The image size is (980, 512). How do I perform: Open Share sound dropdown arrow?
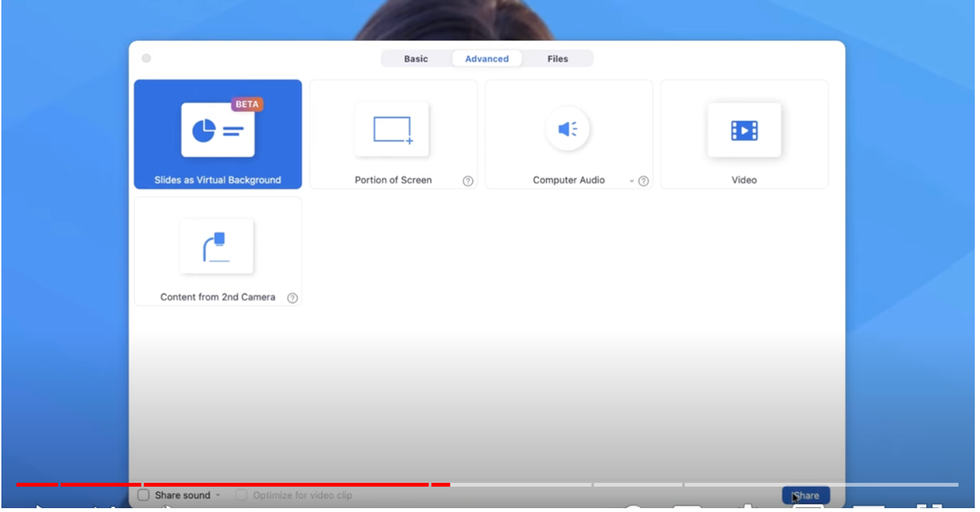[x=218, y=496]
